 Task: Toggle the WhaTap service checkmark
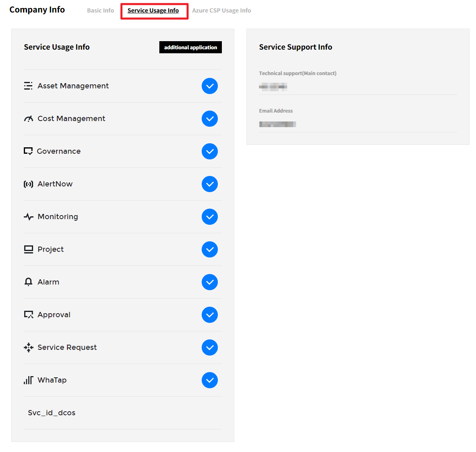210,380
